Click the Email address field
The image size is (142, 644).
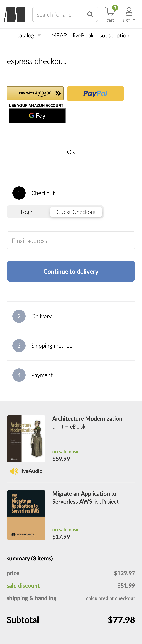[x=71, y=240]
